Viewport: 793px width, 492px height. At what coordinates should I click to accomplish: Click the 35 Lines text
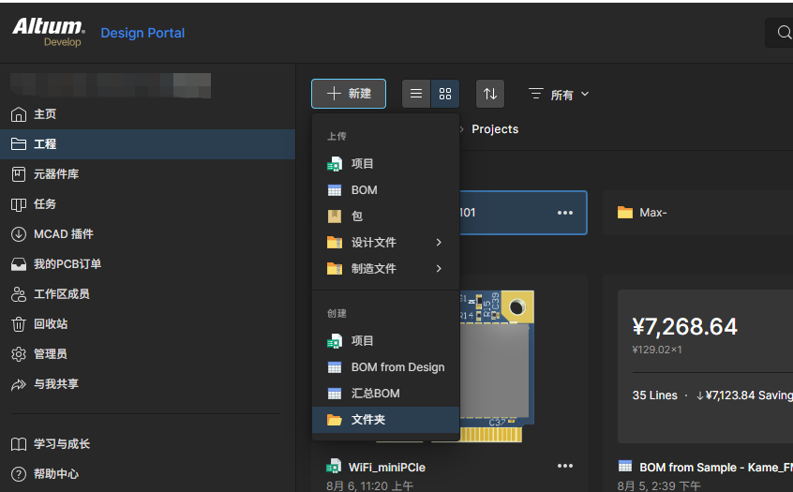(x=654, y=395)
